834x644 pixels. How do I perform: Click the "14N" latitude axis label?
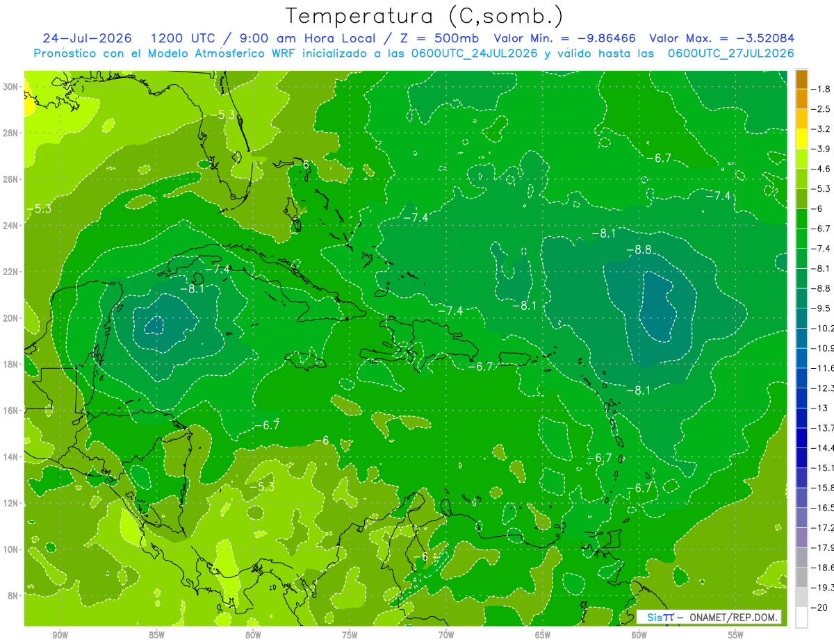10,457
